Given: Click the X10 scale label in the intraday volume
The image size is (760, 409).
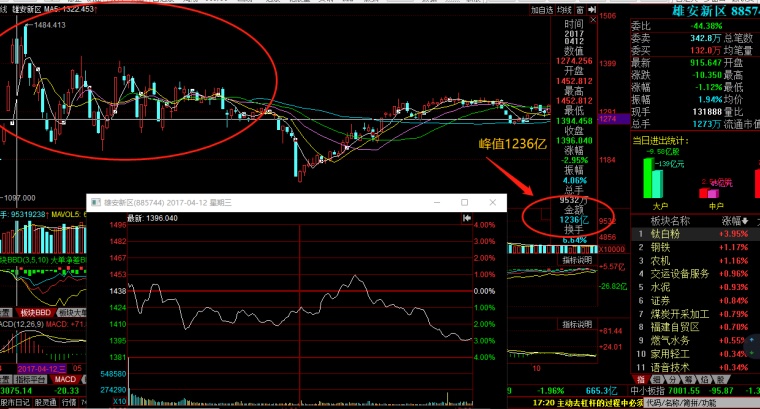Looking at the screenshot, I should point(119,402).
